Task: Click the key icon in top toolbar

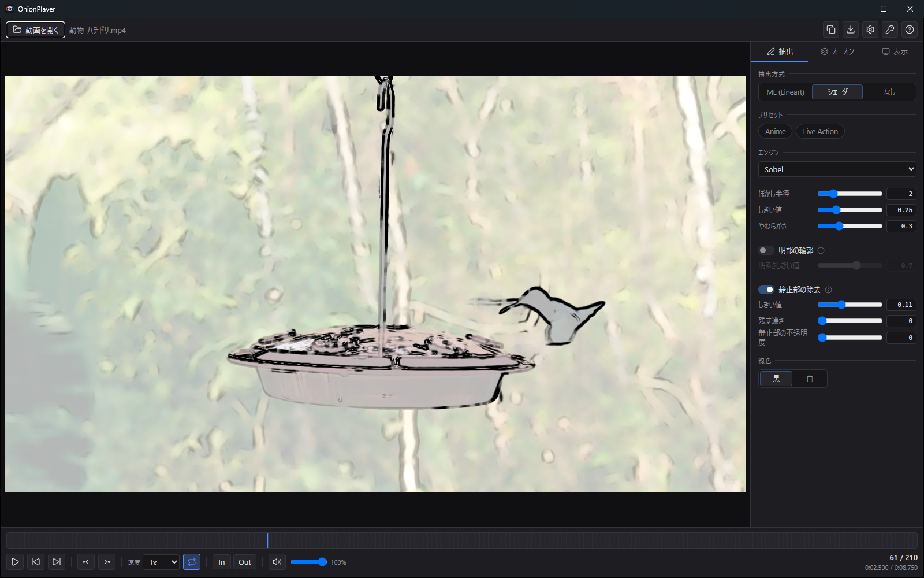Action: [890, 29]
